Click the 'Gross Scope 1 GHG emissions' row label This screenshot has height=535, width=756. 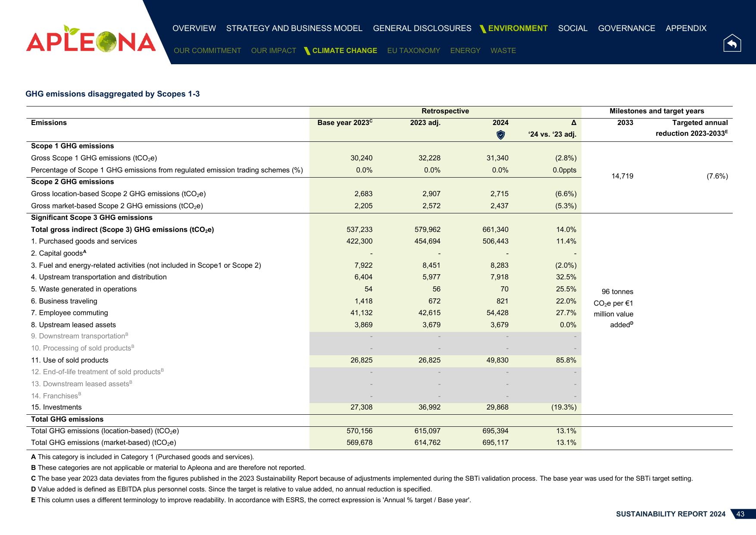click(94, 158)
